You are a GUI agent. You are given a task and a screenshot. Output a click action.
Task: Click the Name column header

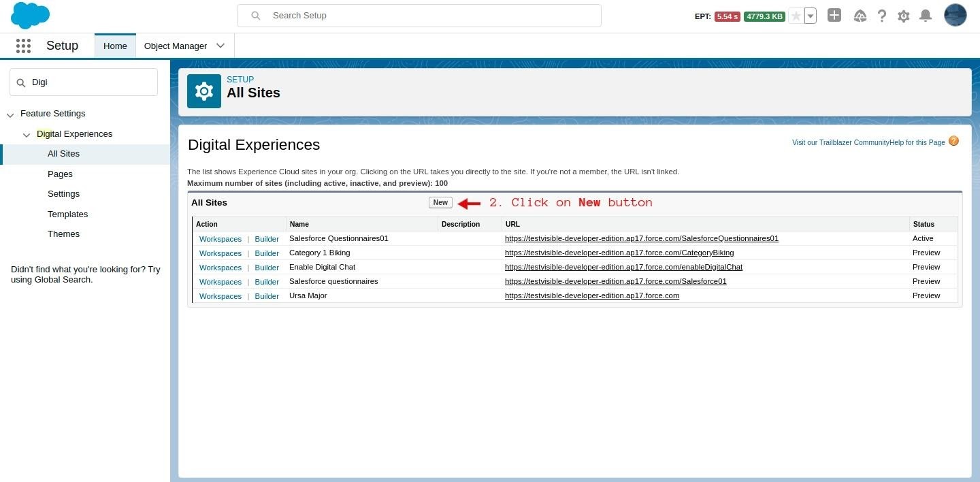pos(299,224)
